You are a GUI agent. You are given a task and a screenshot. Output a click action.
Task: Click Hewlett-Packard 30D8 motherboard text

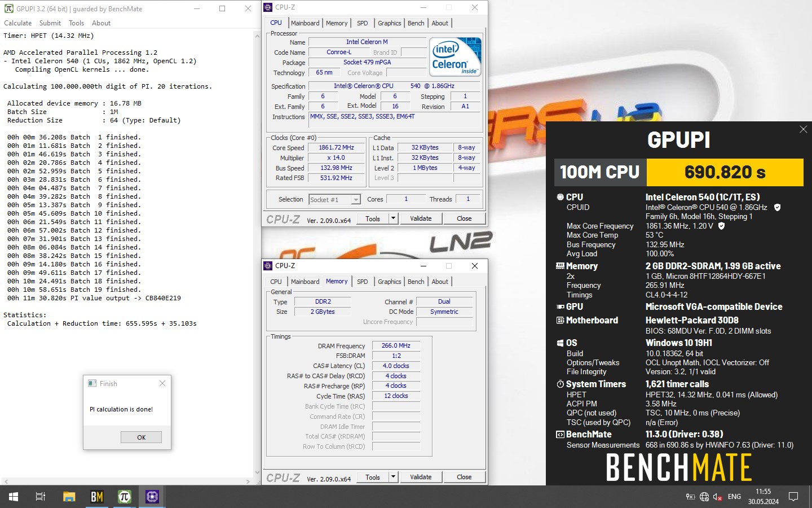692,321
